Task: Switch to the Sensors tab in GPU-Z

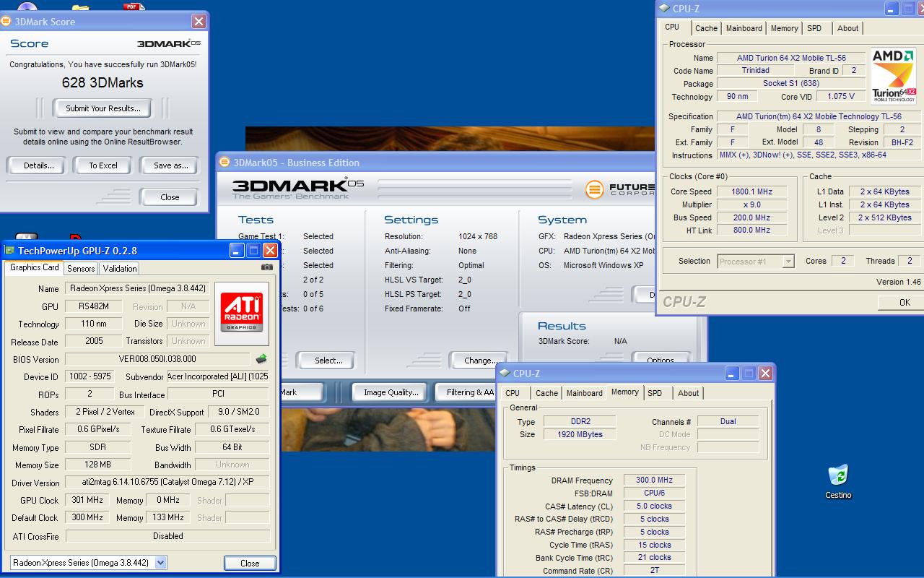Action: (x=81, y=268)
